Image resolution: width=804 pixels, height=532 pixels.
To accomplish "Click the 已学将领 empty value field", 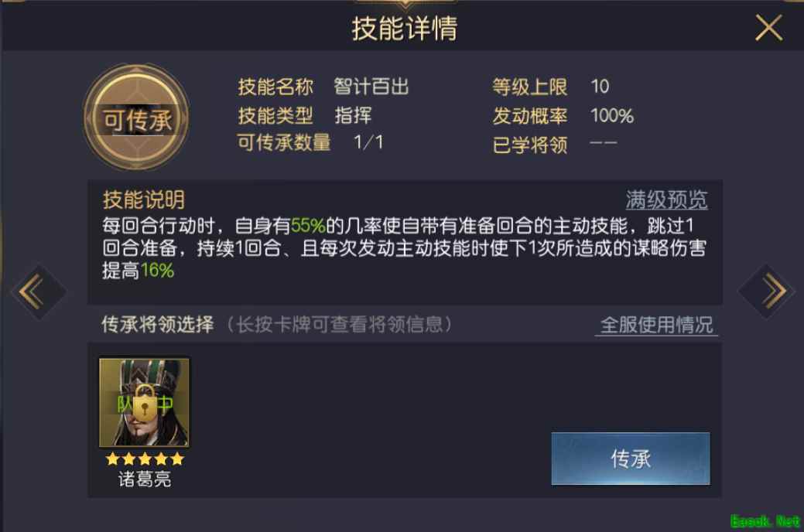I will [x=604, y=143].
